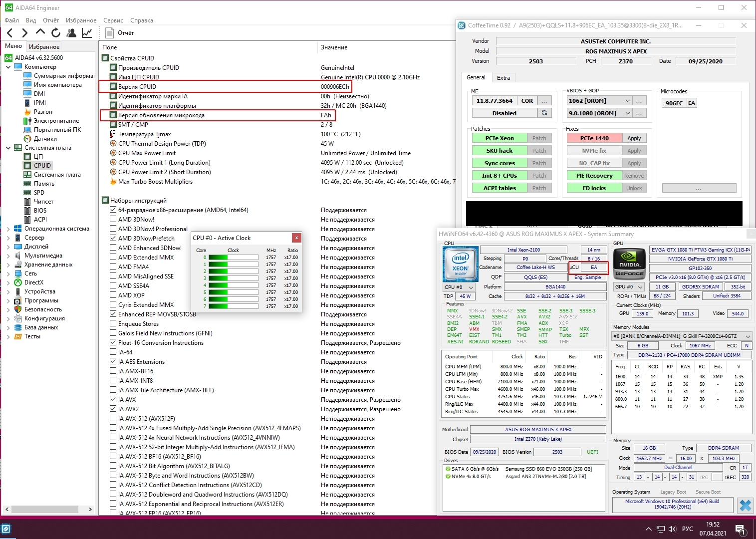756x539 pixels.
Task: Expand the Сервер tree node
Action: (8, 238)
